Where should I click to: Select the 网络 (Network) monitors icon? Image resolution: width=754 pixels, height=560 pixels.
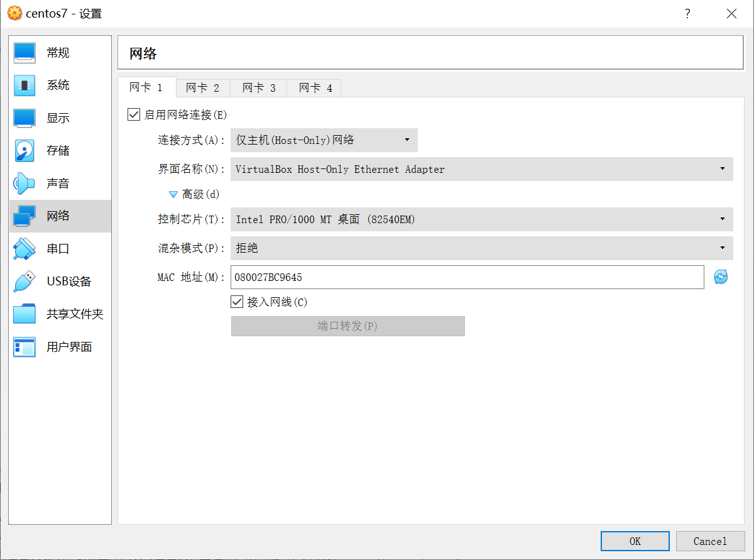[x=25, y=216]
